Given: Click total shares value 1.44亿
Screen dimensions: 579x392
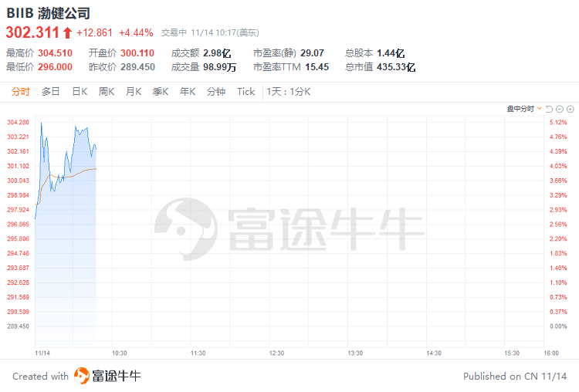Looking at the screenshot, I should click(x=391, y=53).
